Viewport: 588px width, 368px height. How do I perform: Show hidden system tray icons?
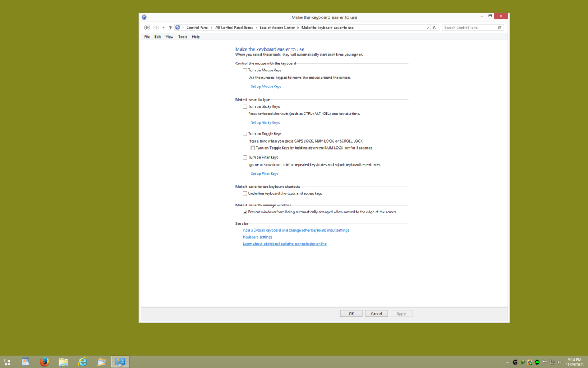tap(508, 362)
